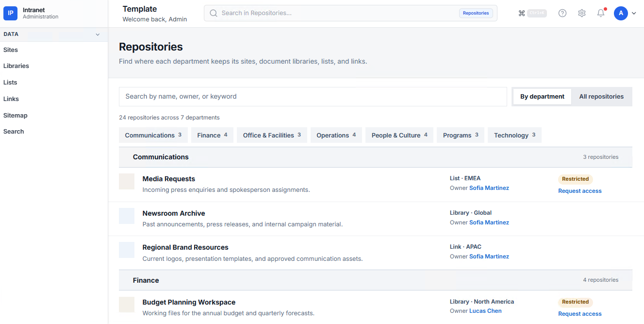644x324 pixels.
Task: Open owner Sofia Martinez on Newsroom Archive
Action: coord(489,222)
